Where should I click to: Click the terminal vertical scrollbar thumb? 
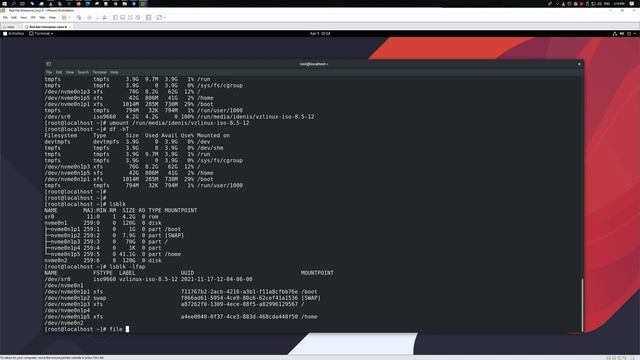tap(582, 305)
